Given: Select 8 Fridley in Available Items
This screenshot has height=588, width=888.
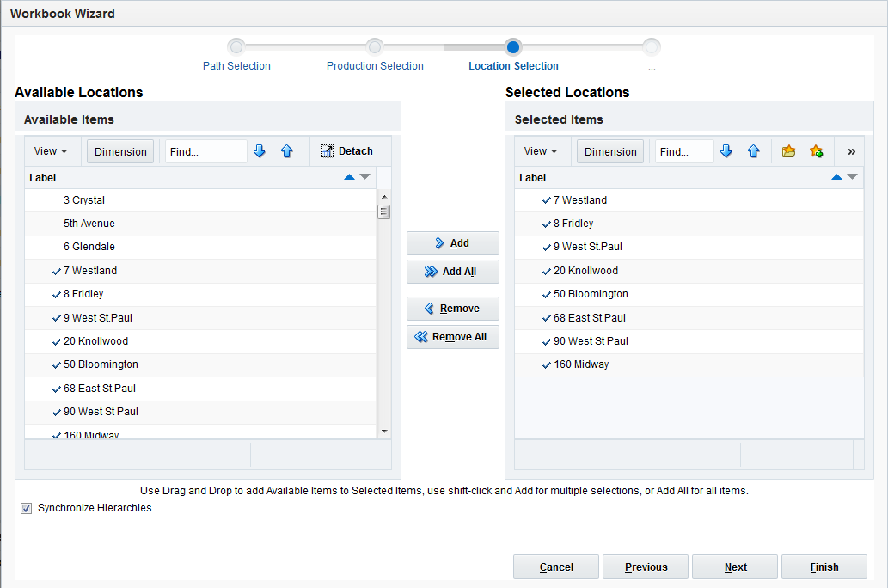Looking at the screenshot, I should [200, 294].
